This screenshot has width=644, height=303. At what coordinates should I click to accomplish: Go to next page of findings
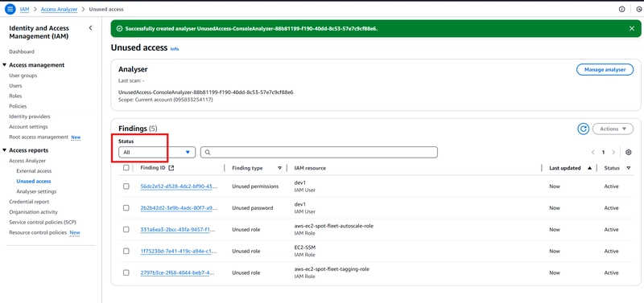coord(613,152)
